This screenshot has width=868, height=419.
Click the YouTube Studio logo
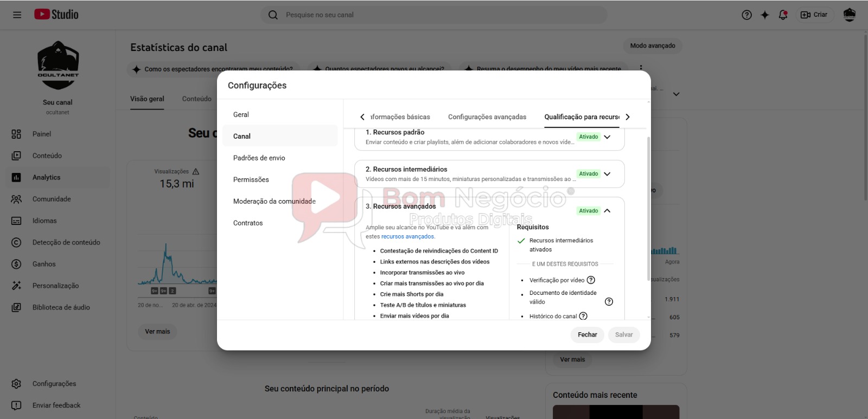pyautogui.click(x=56, y=15)
